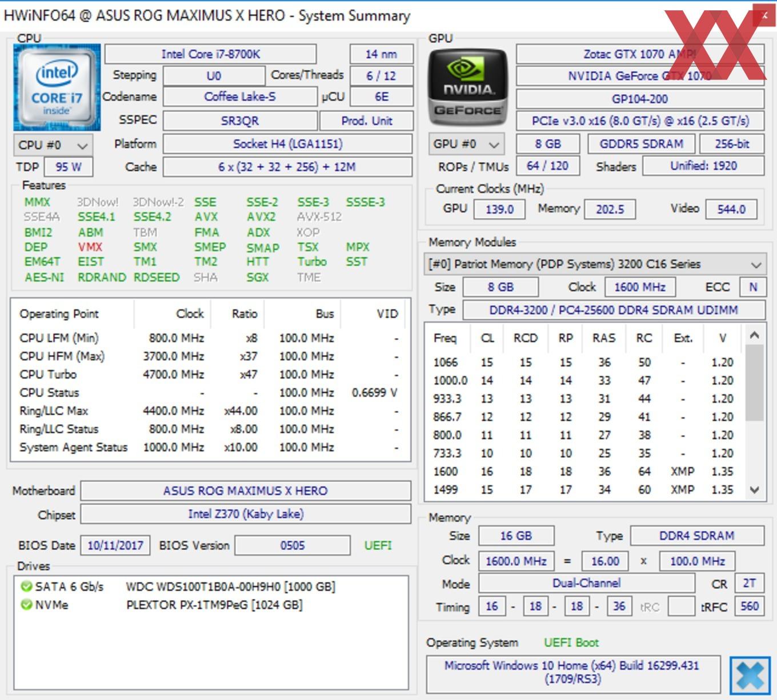The image size is (777, 700).
Task: Click the Socket H4 (LGA1151) platform field
Action: click(288, 144)
